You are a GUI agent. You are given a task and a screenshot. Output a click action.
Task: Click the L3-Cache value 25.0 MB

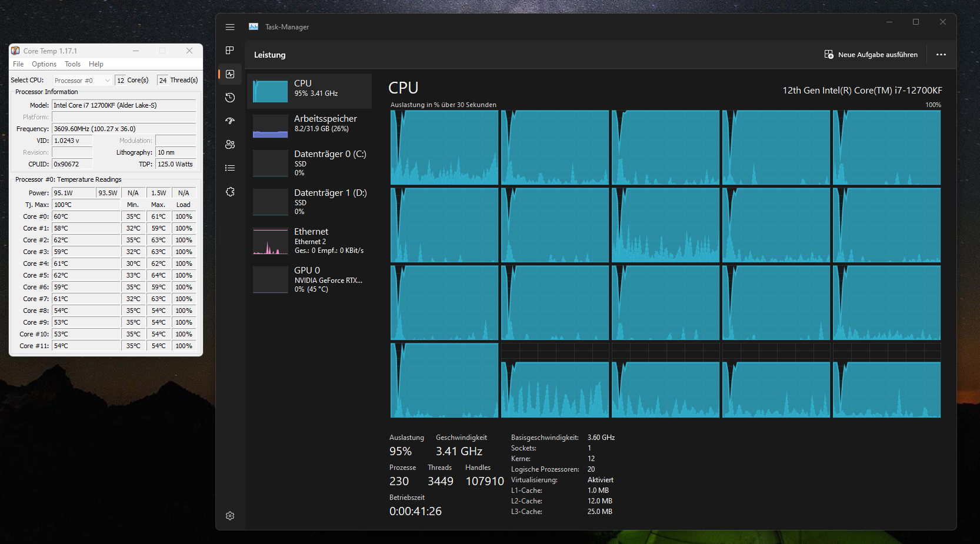click(x=600, y=512)
